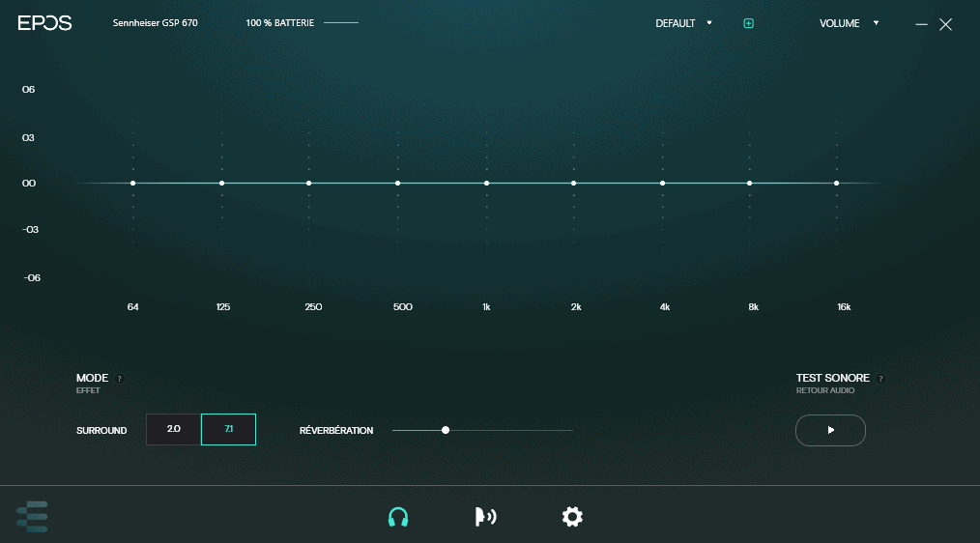Select 7.1 surround mode
The height and width of the screenshot is (543, 980).
click(x=228, y=429)
